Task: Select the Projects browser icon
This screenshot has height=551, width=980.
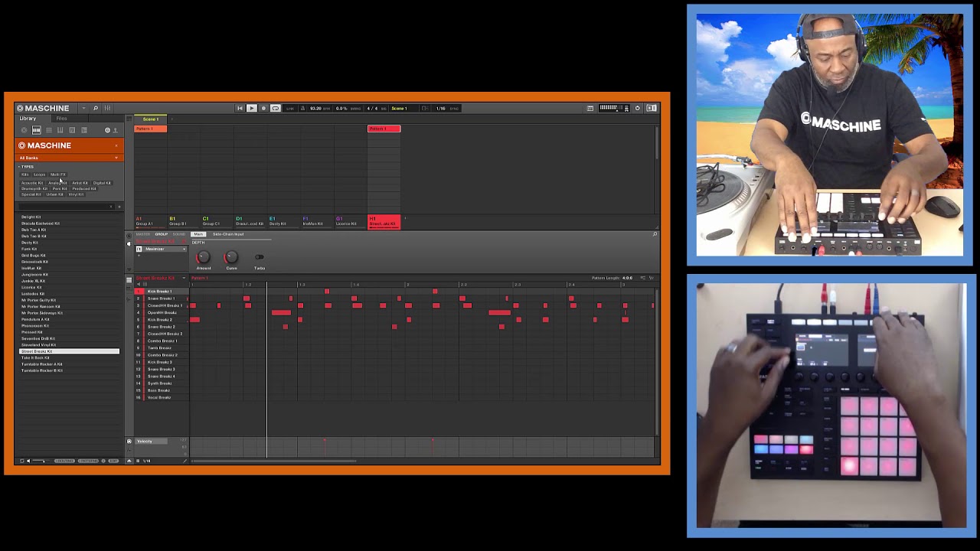Action: [24, 130]
